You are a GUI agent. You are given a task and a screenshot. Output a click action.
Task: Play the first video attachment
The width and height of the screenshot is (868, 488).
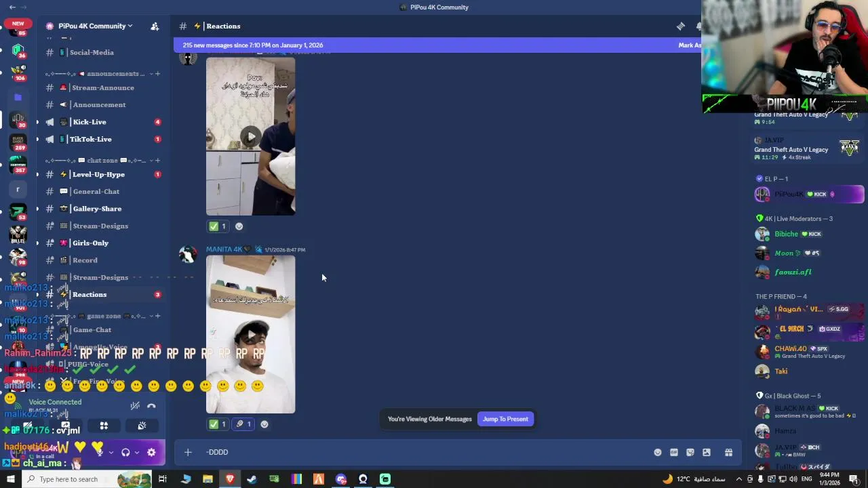(x=251, y=137)
